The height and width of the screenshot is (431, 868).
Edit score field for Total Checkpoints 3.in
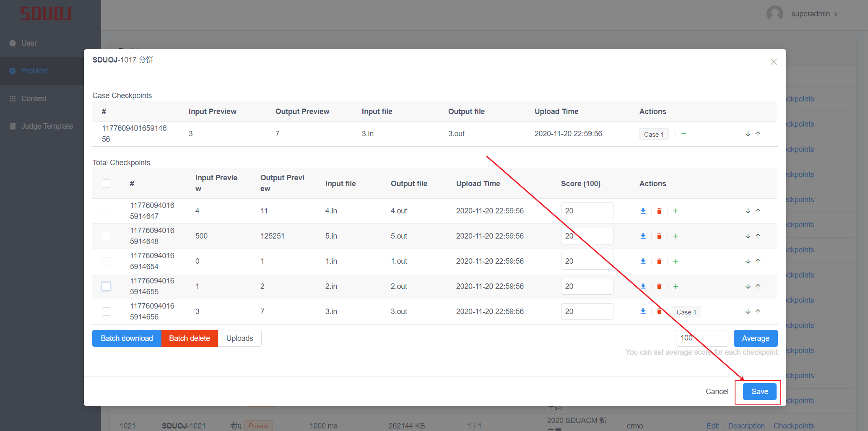(x=587, y=312)
